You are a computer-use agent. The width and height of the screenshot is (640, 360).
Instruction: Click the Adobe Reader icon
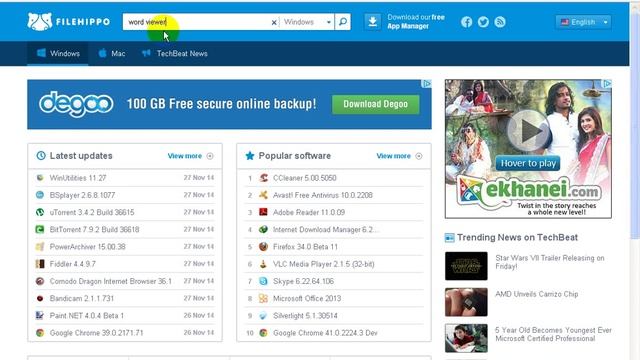coord(264,212)
